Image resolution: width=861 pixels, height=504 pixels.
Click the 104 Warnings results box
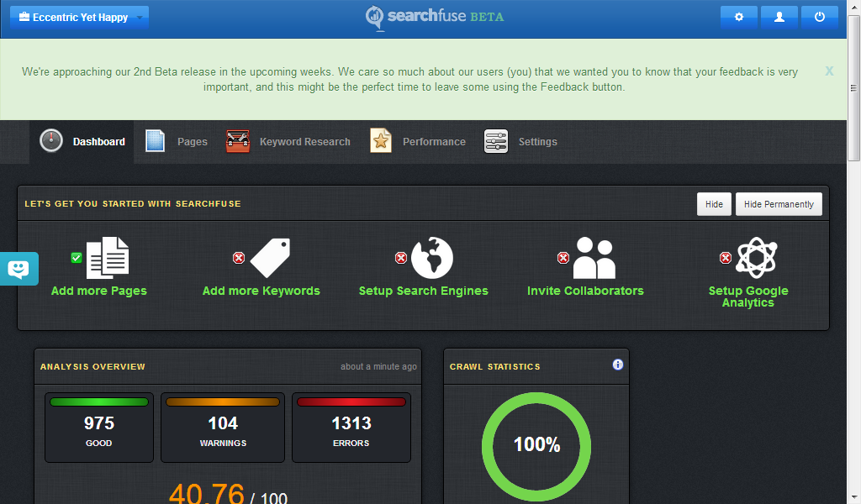pyautogui.click(x=223, y=428)
